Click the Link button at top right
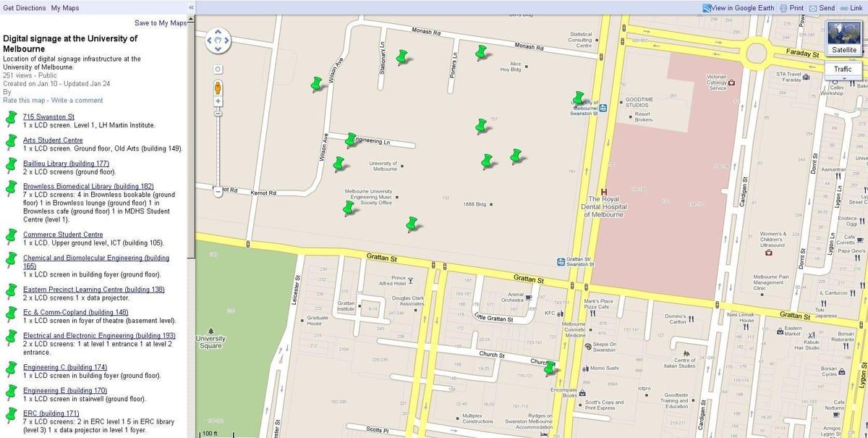 (851, 8)
